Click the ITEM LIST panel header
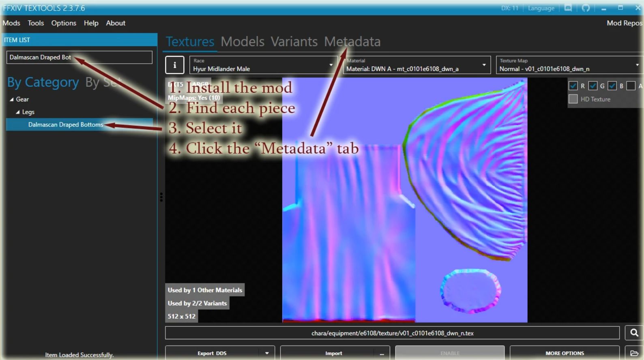 pyautogui.click(x=79, y=40)
